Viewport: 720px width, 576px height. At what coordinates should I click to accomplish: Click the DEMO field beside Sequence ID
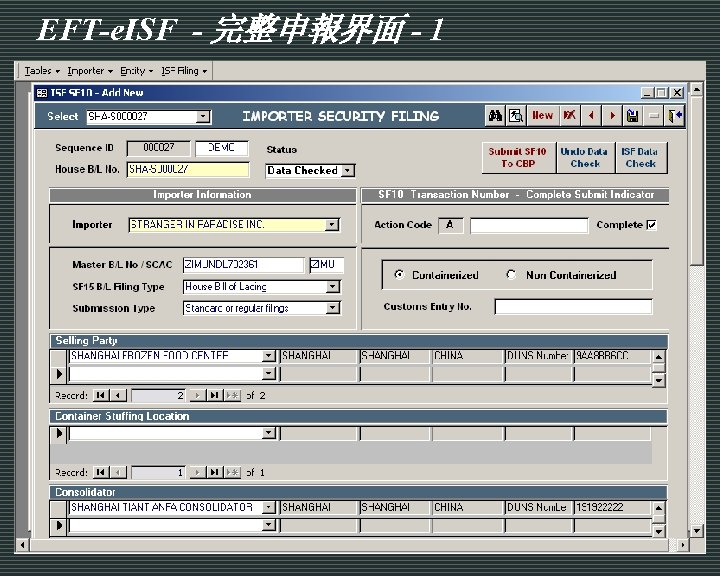point(222,148)
